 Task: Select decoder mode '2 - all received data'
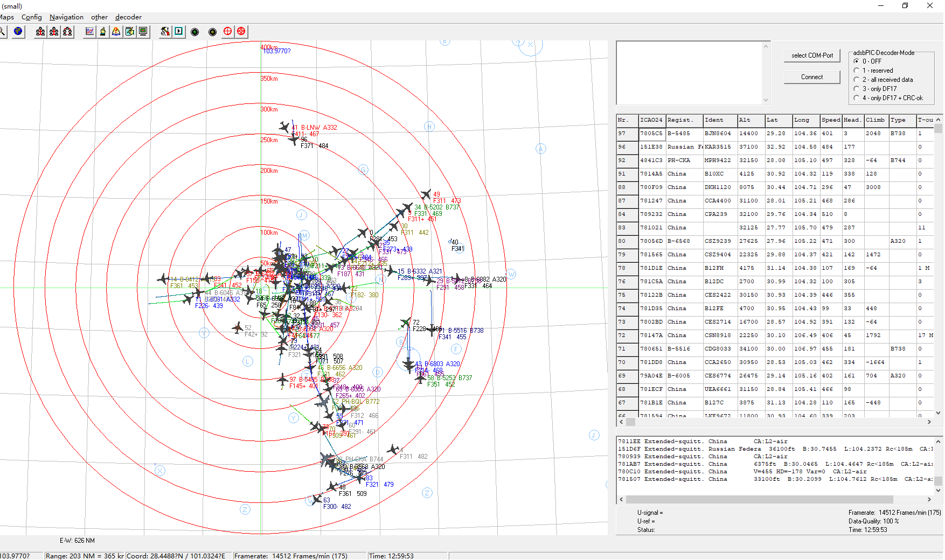(884, 80)
